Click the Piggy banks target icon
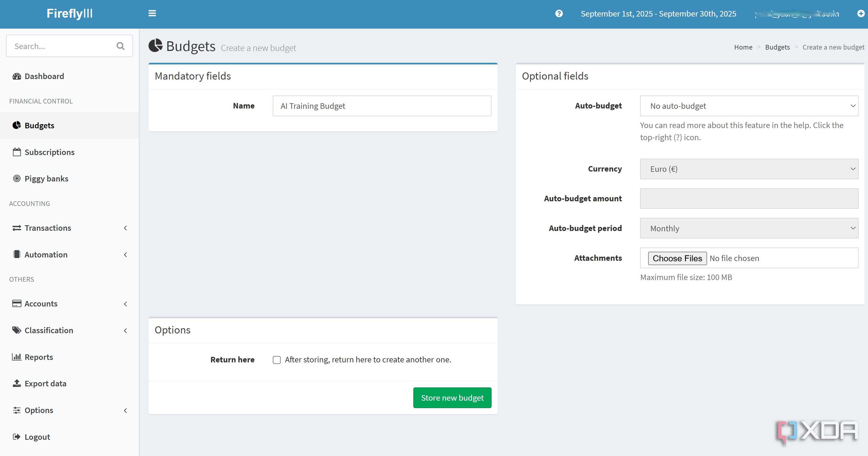Viewport: 868px width, 456px height. tap(17, 178)
